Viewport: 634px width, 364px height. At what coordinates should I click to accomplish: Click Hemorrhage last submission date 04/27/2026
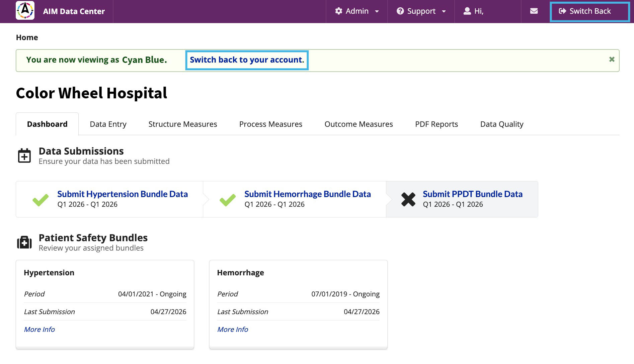(x=362, y=312)
